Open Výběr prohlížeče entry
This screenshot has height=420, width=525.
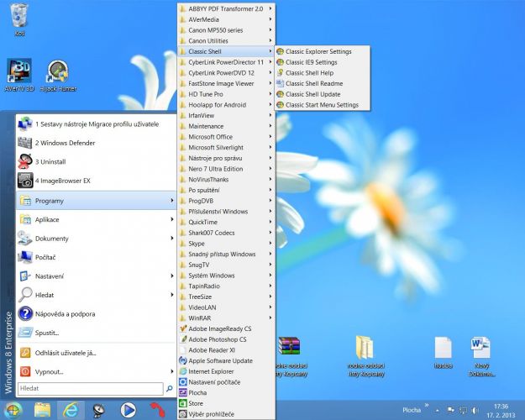click(x=226, y=414)
